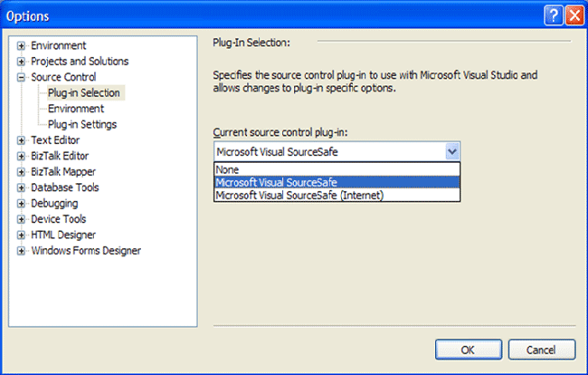The image size is (588, 375).
Task: Expand the BizTalk Editor node
Action: pyautogui.click(x=21, y=156)
